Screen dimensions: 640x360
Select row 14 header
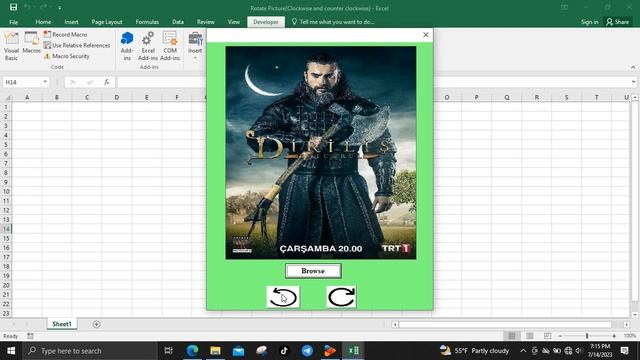click(6, 229)
